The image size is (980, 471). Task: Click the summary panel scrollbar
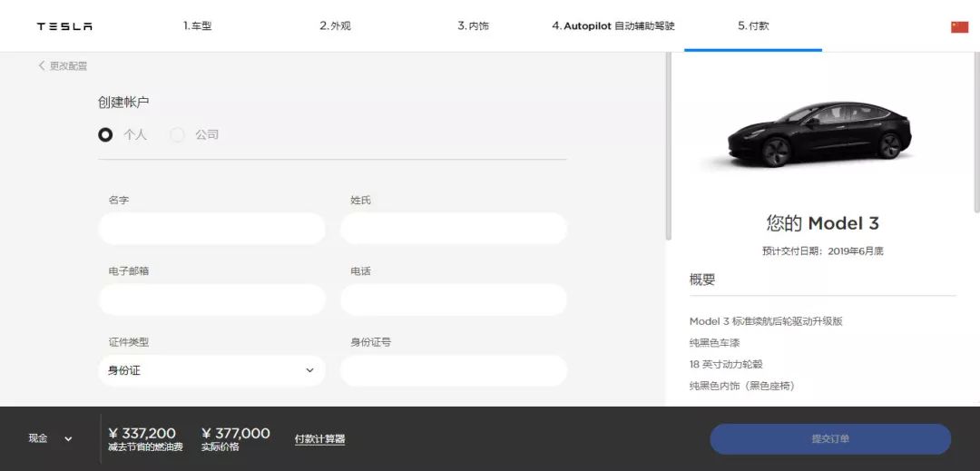977,132
